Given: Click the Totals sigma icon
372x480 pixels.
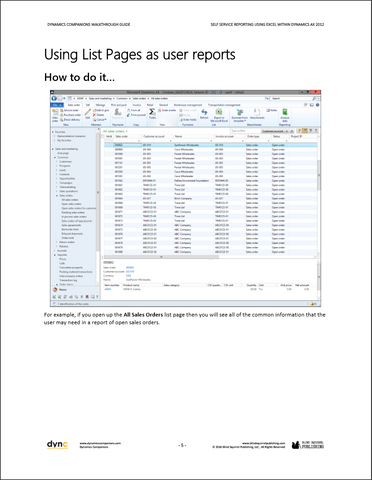Looking at the screenshot, I should coord(152,112).
